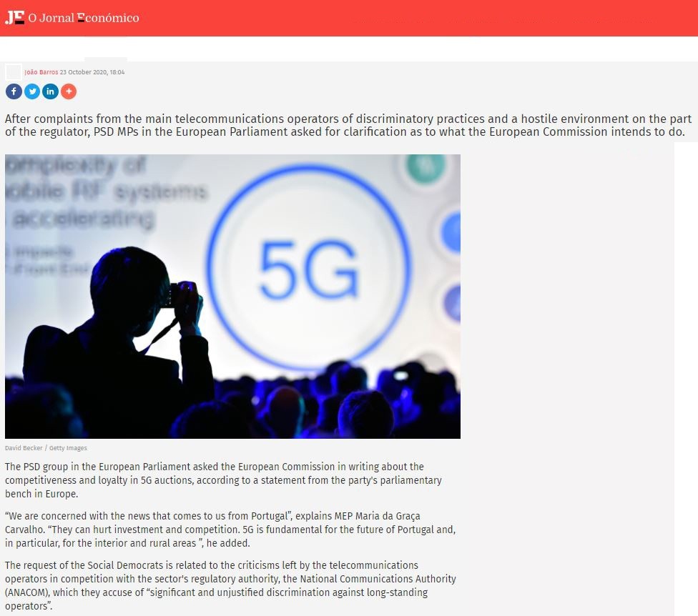Click the Maria da Graça Carvalho quote paragraph
698x616 pixels.
pos(230,530)
